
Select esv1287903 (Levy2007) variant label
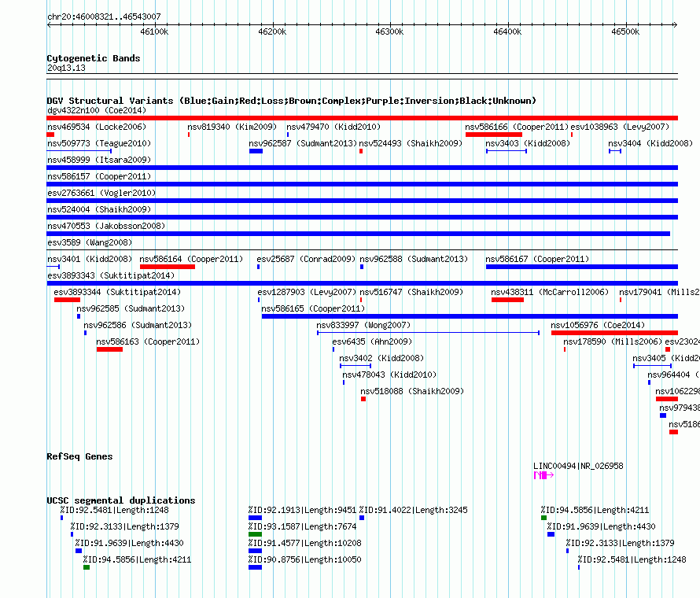(x=307, y=292)
